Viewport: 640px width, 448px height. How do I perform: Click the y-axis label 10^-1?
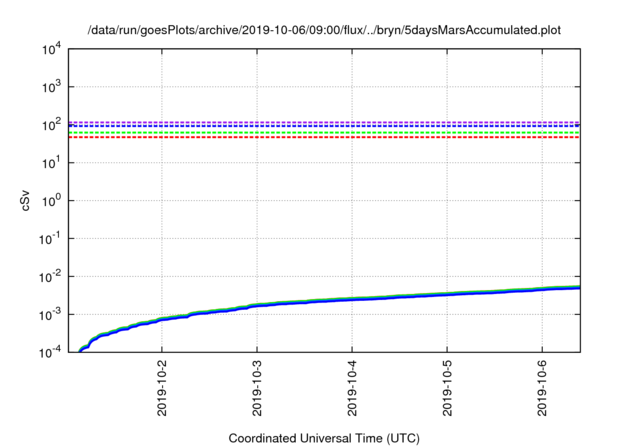[x=50, y=239]
